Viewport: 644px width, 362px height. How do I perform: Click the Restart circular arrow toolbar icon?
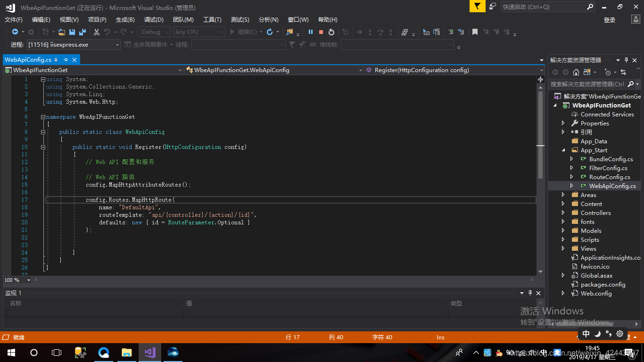coord(270,32)
